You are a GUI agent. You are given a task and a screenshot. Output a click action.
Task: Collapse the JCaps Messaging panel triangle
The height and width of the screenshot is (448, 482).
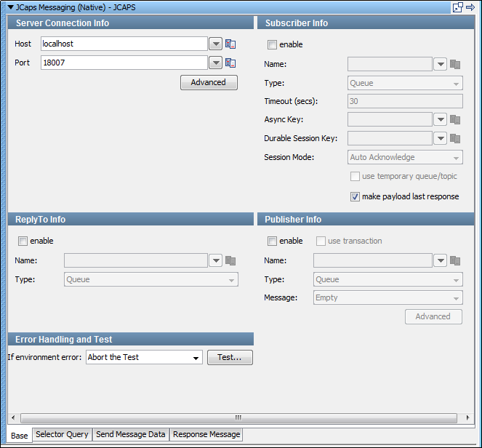(10, 7)
